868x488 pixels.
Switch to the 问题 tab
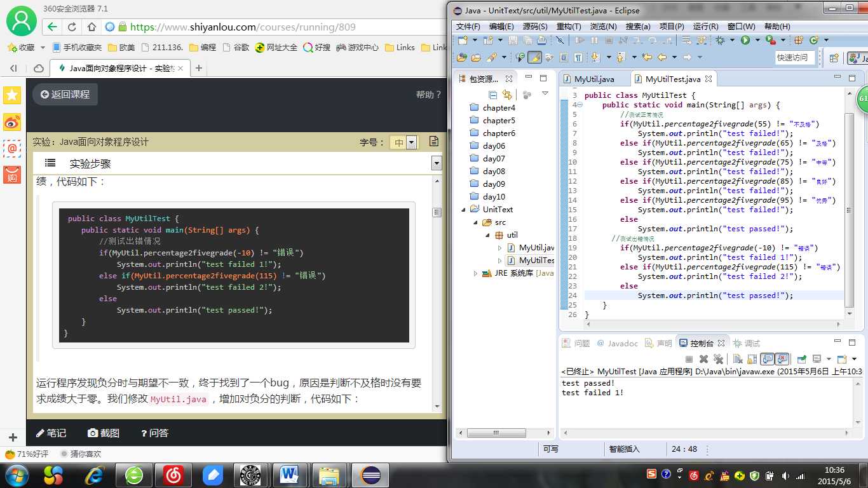coord(576,343)
